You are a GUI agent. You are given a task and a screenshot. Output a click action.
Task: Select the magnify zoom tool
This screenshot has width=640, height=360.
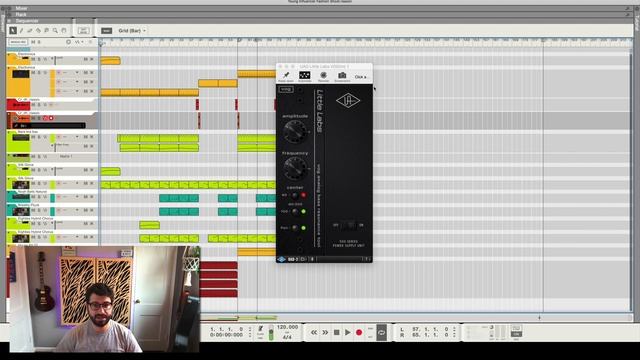[55, 31]
